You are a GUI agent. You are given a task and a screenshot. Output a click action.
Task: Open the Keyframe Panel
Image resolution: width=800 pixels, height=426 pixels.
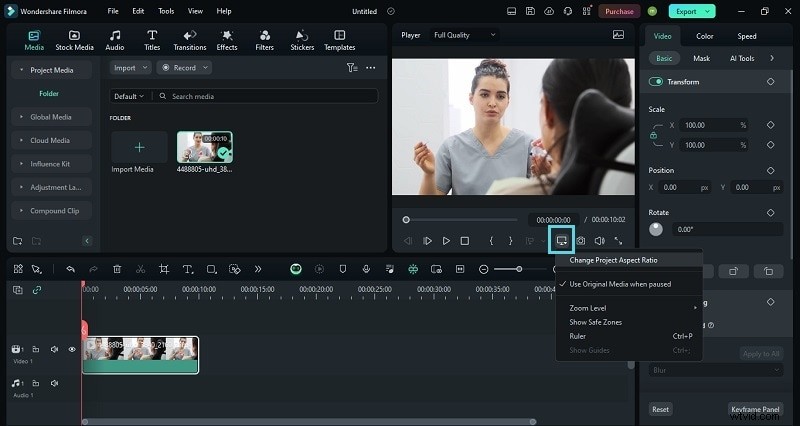click(x=755, y=409)
